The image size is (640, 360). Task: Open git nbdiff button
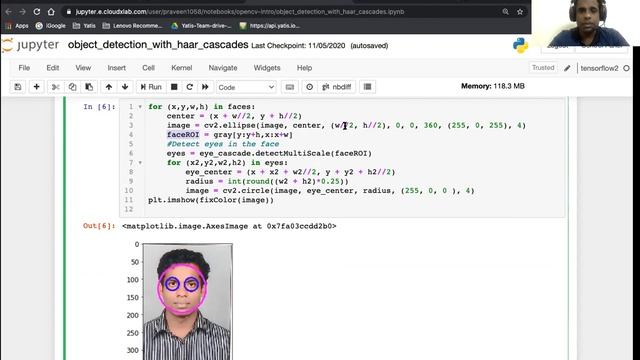coord(336,87)
